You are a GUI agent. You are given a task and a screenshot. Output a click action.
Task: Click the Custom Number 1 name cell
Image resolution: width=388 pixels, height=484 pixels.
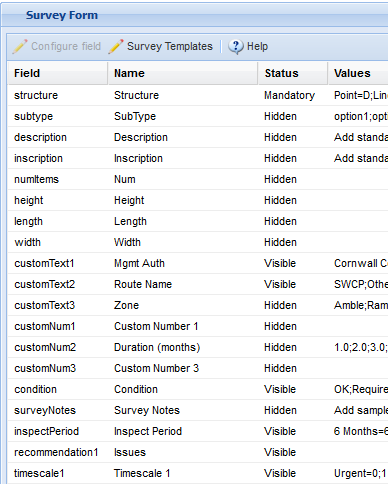(x=183, y=326)
